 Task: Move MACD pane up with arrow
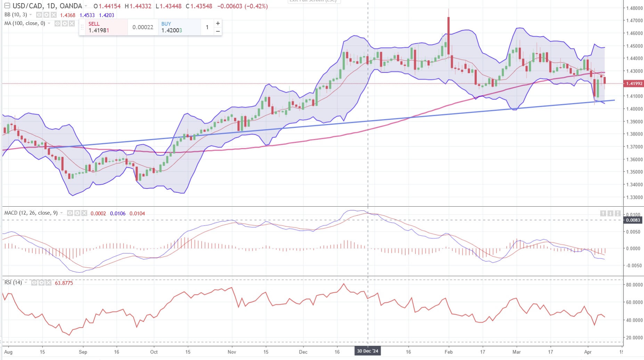(x=603, y=213)
